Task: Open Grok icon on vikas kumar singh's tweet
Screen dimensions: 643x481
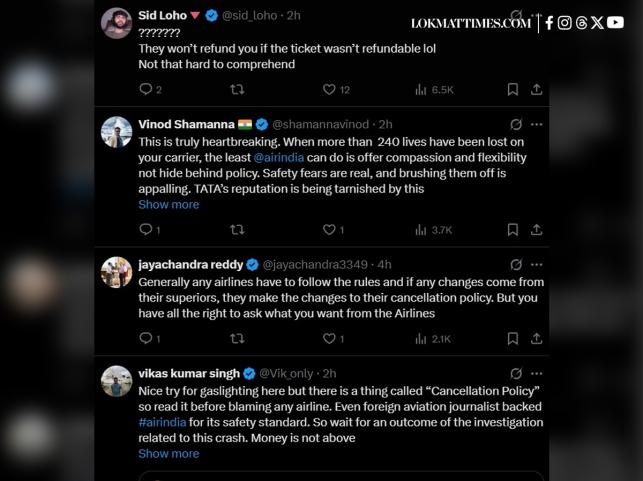Action: click(x=516, y=374)
